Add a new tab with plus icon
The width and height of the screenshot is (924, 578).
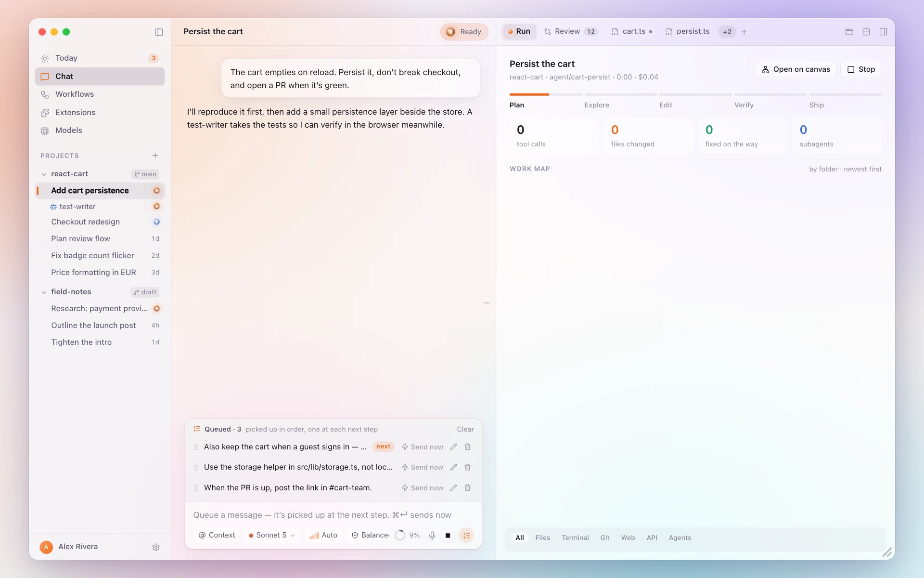(x=744, y=32)
